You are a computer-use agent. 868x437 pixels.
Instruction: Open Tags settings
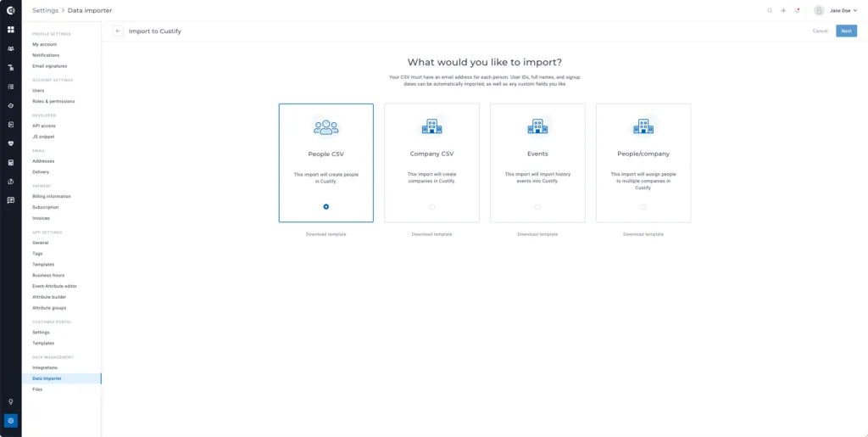point(37,254)
